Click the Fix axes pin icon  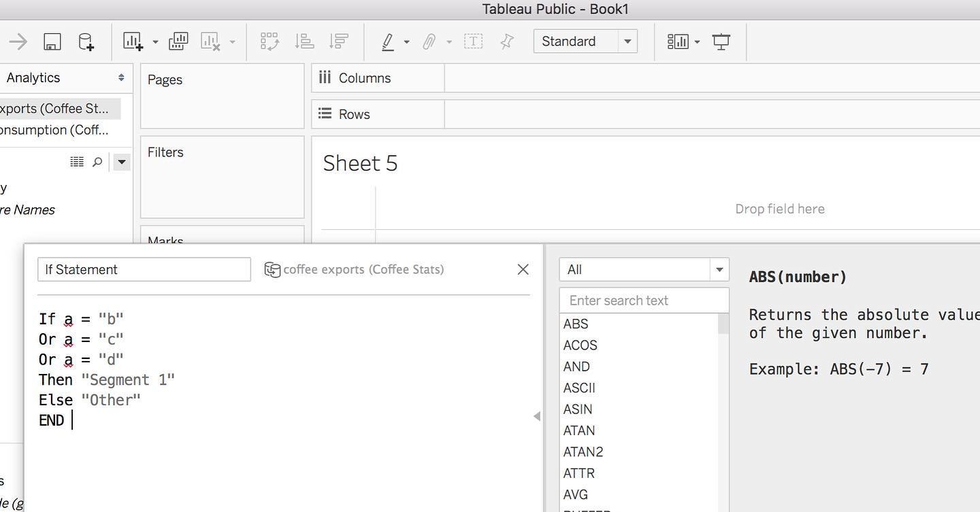click(507, 41)
